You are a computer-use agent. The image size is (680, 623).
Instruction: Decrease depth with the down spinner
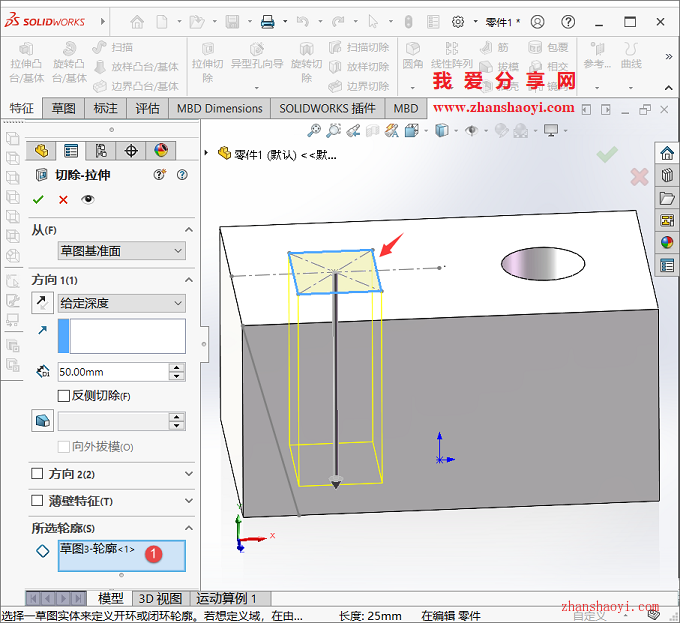[177, 376]
